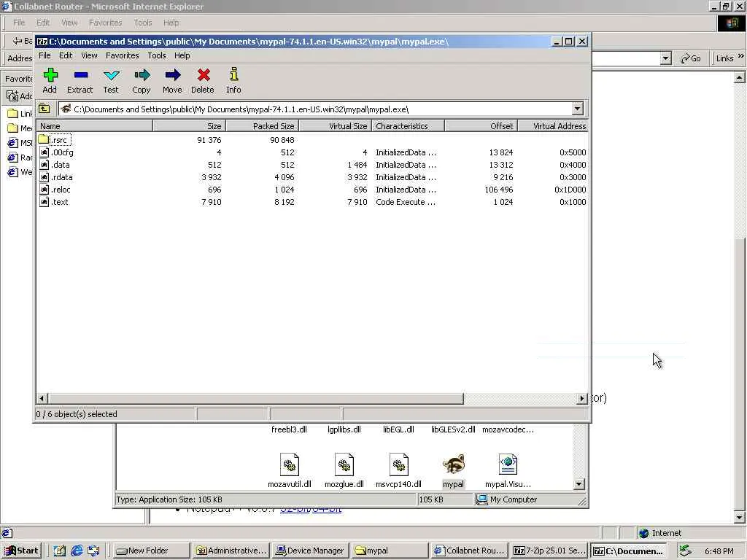Viewport: 747px width, 560px height.
Task: Select the mozavutil.dll file icon
Action: pos(289,464)
